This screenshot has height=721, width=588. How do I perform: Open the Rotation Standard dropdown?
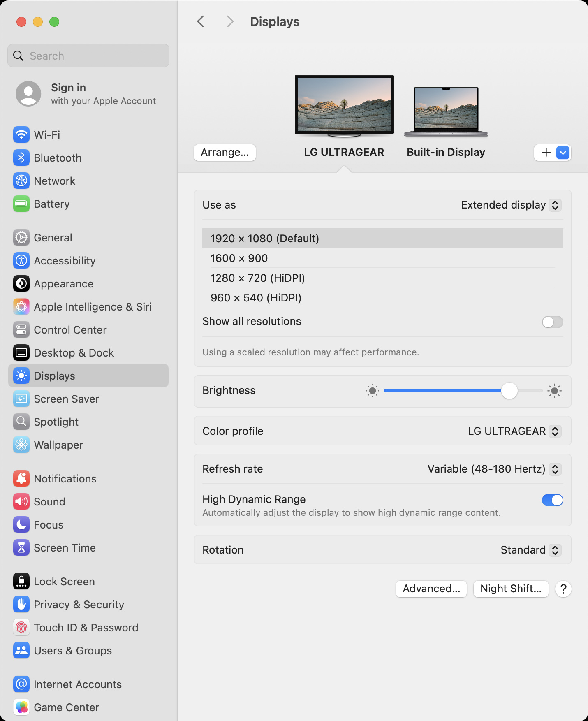point(530,550)
